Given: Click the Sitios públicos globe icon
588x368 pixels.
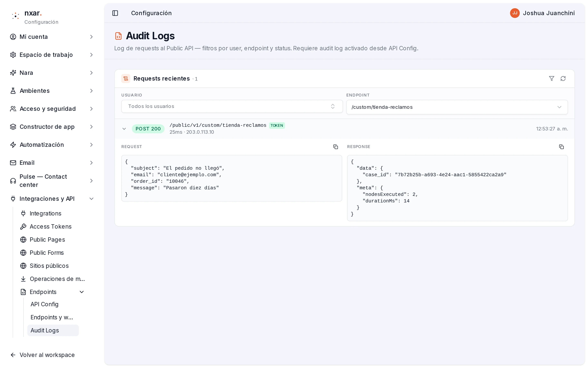Looking at the screenshot, I should coord(23,266).
